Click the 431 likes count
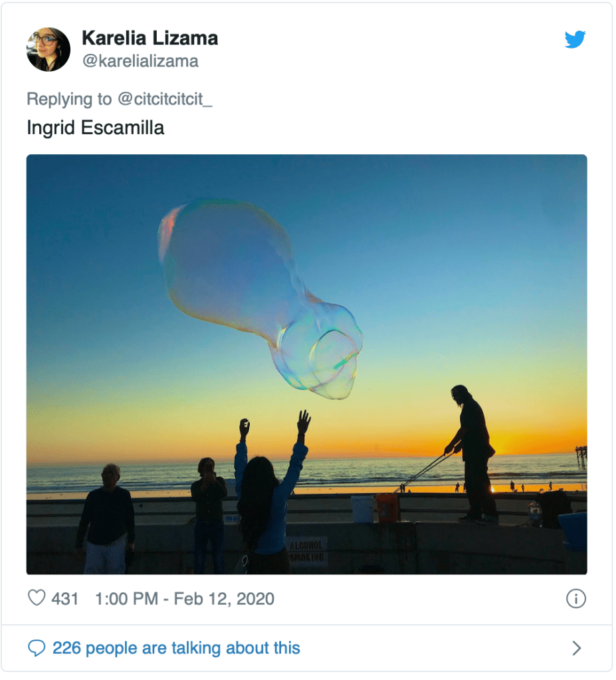This screenshot has height=680, width=616. click(x=65, y=599)
